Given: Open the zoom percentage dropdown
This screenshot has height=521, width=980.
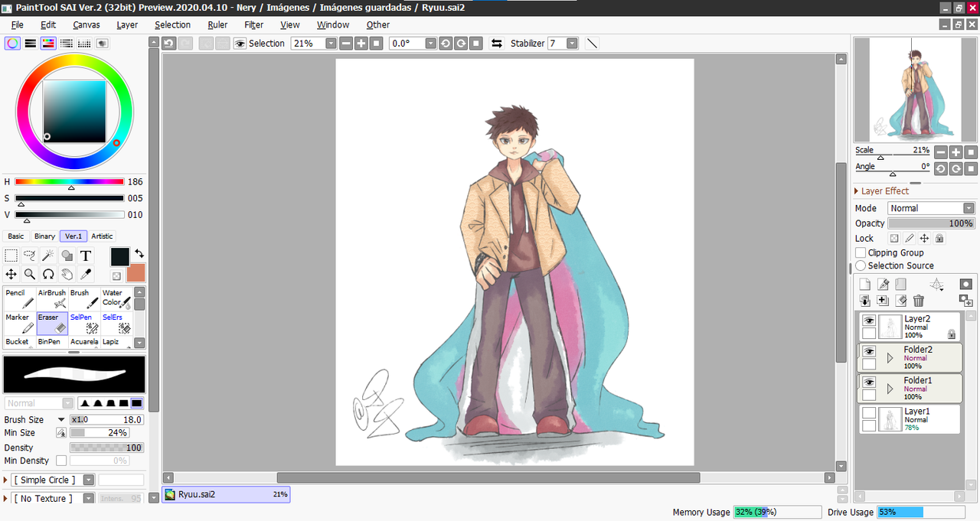Looking at the screenshot, I should coord(331,44).
